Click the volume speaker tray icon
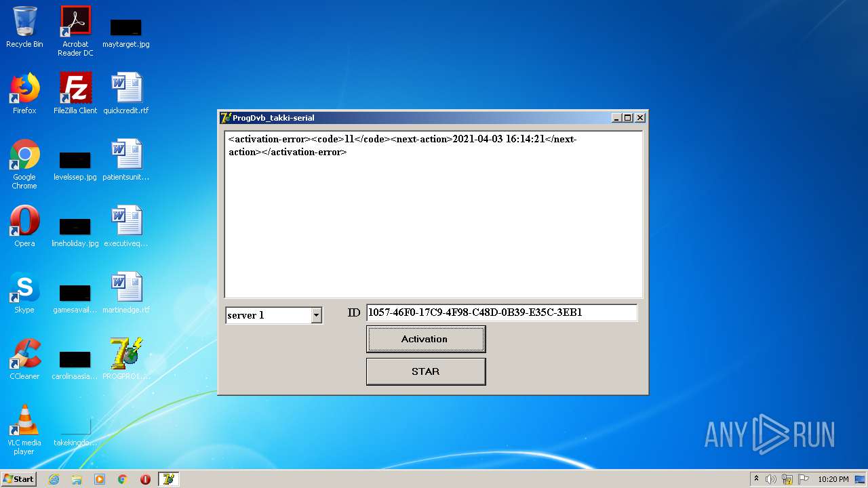The image size is (868, 488). pos(771,479)
